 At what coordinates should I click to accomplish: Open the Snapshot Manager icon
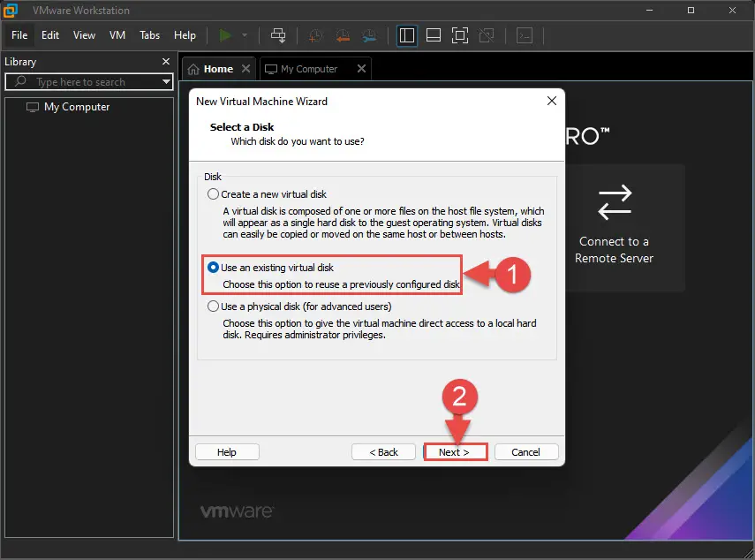click(x=369, y=35)
